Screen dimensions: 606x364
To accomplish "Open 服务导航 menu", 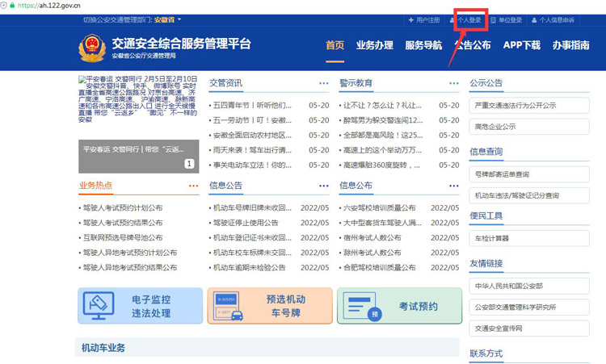I will pyautogui.click(x=423, y=45).
